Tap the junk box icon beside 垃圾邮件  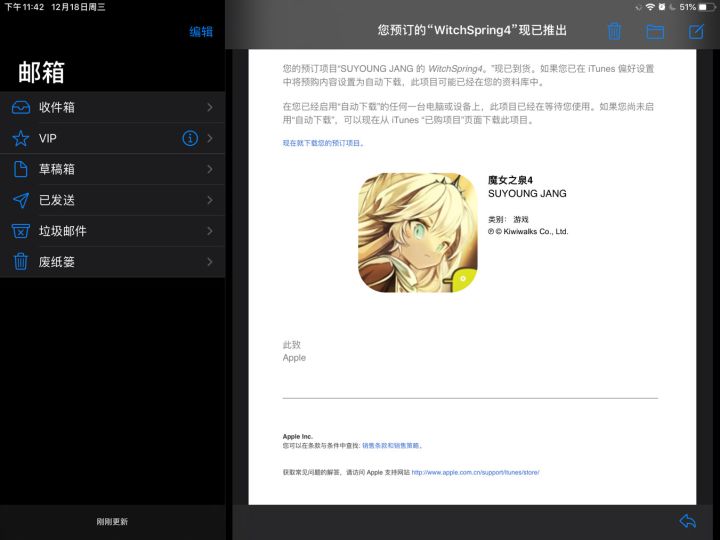click(x=21, y=231)
